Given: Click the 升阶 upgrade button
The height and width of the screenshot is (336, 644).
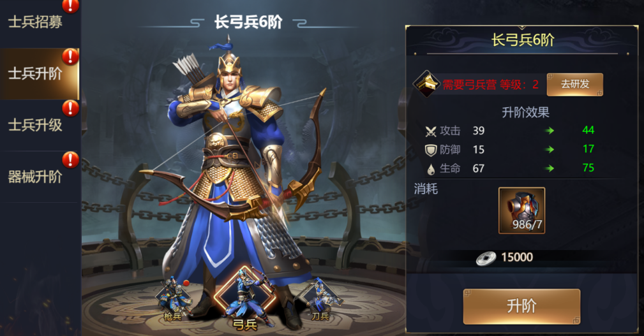Looking at the screenshot, I should point(521,307).
